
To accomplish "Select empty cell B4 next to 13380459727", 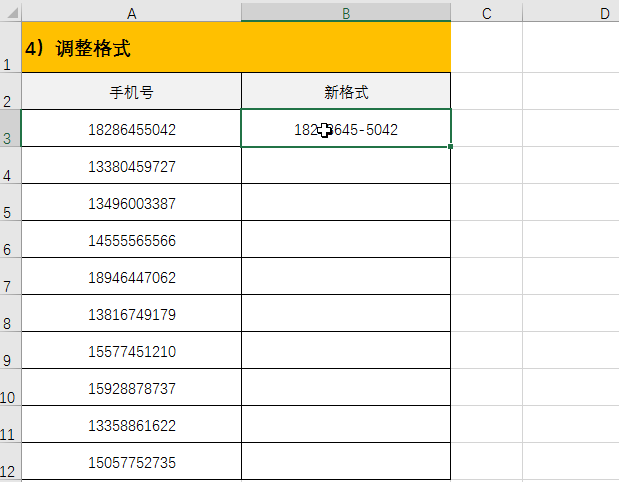I will tap(346, 165).
